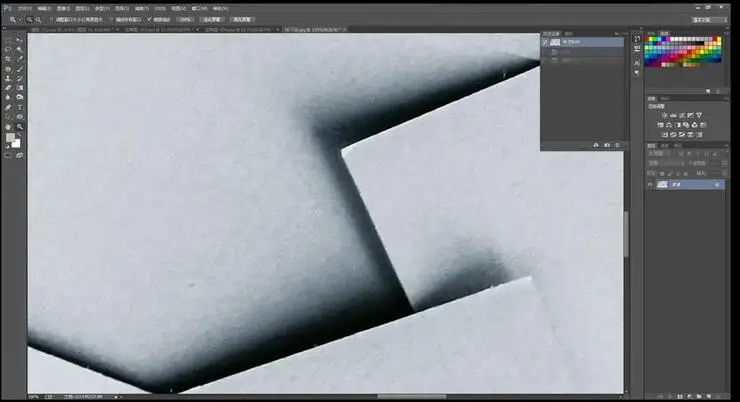
Task: Select the Quick Selection tool
Action: click(x=19, y=50)
